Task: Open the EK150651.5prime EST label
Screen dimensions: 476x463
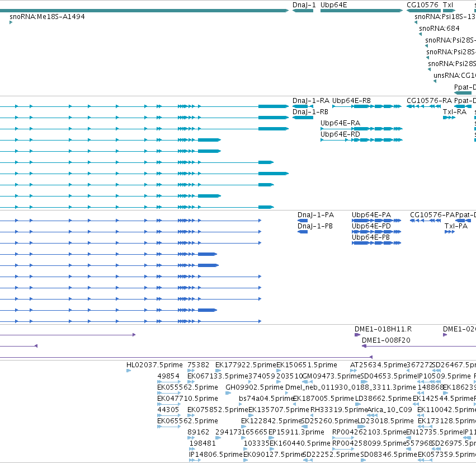Action: 307,365
